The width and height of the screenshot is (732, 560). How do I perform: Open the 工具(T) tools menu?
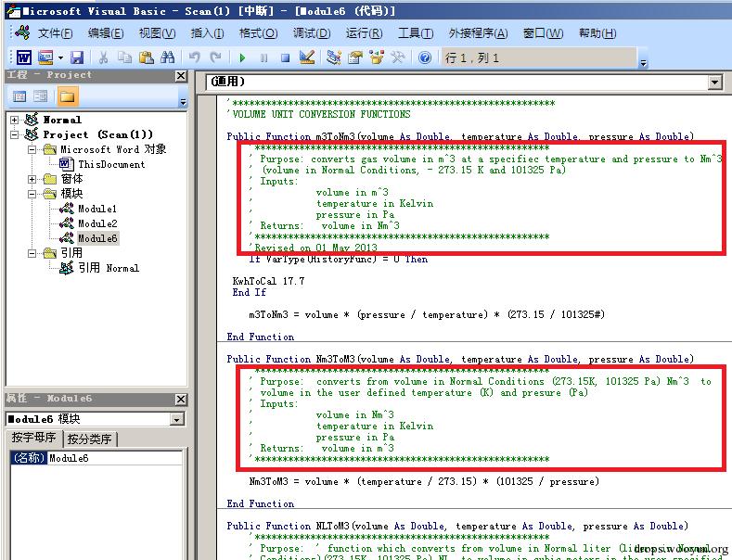pyautogui.click(x=416, y=33)
